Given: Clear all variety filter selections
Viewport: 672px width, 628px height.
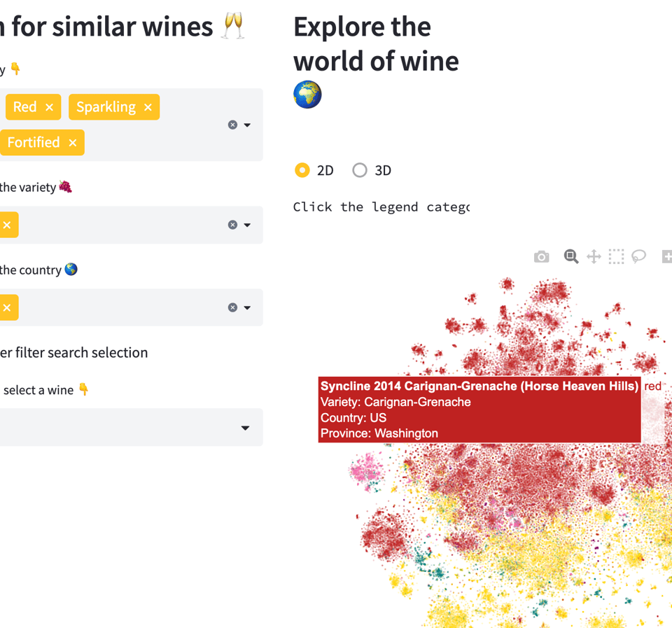Looking at the screenshot, I should coord(232,225).
